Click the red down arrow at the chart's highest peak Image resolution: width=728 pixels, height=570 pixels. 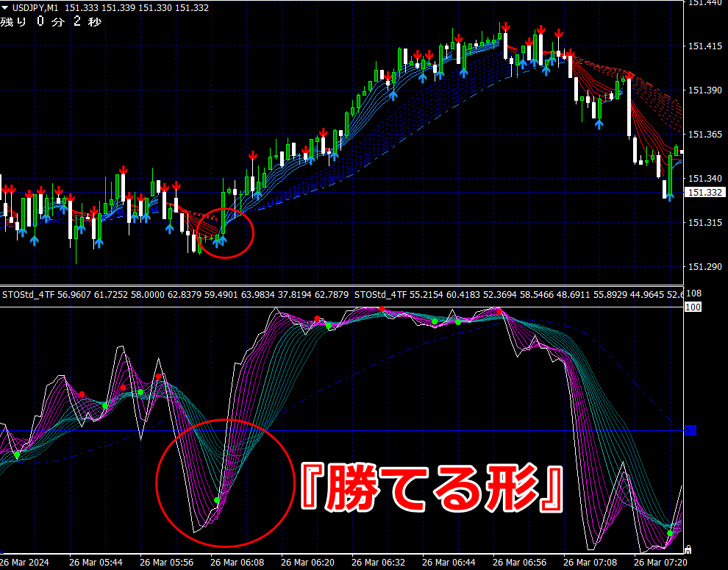(x=505, y=28)
